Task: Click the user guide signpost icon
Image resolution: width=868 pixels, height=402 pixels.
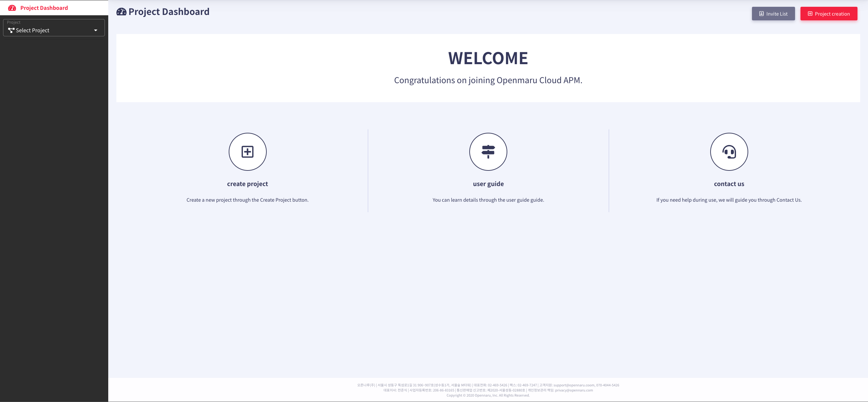Action: 488,152
